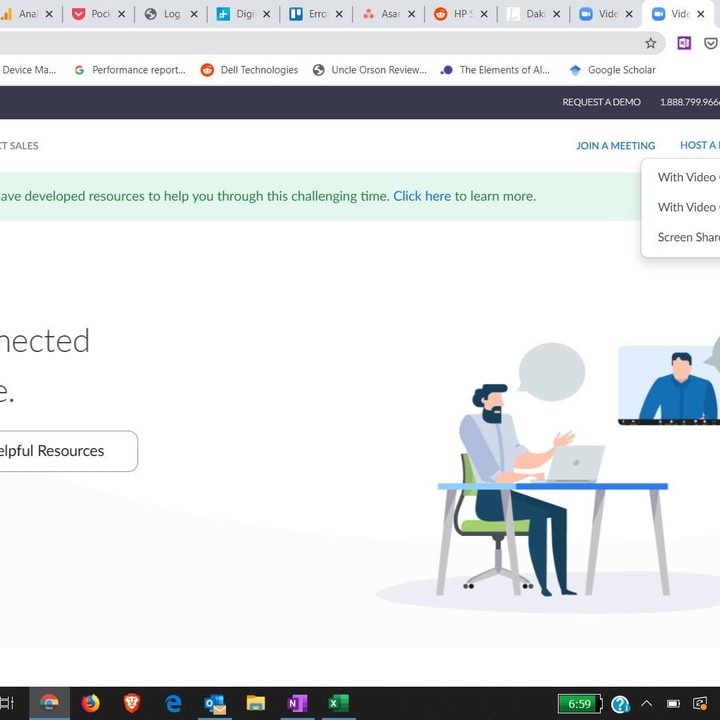Click the question mark help tray icon
Image resolution: width=720 pixels, height=720 pixels.
pos(620,703)
